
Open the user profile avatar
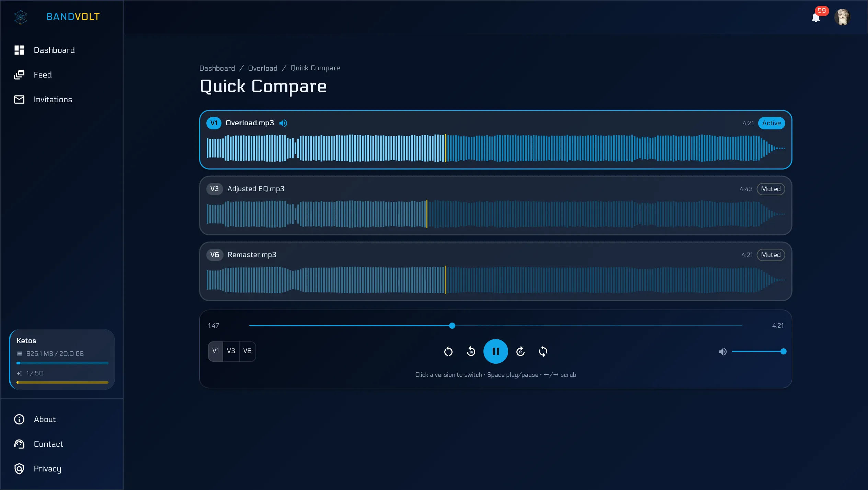click(842, 17)
